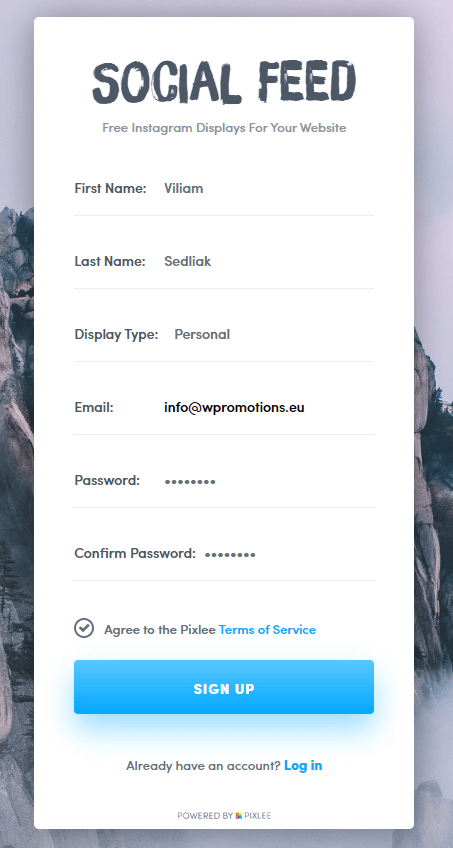Screen dimensions: 453x848
Task: Click the "Last Name:" label
Action: [110, 261]
